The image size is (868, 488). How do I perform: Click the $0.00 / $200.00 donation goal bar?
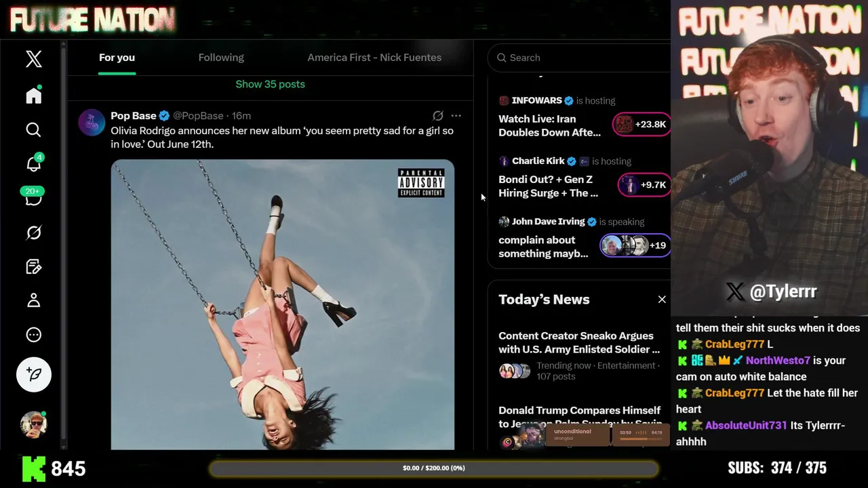coord(434,468)
